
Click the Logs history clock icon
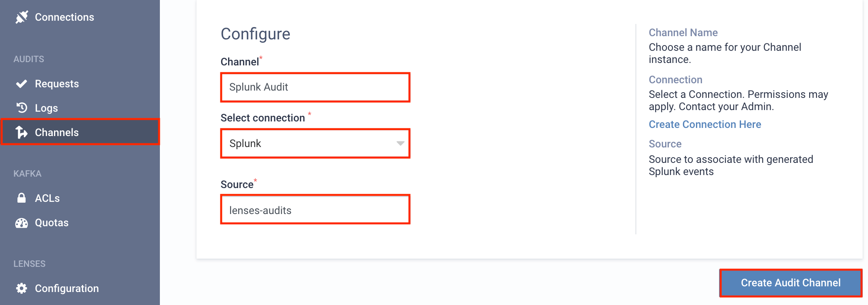(22, 108)
